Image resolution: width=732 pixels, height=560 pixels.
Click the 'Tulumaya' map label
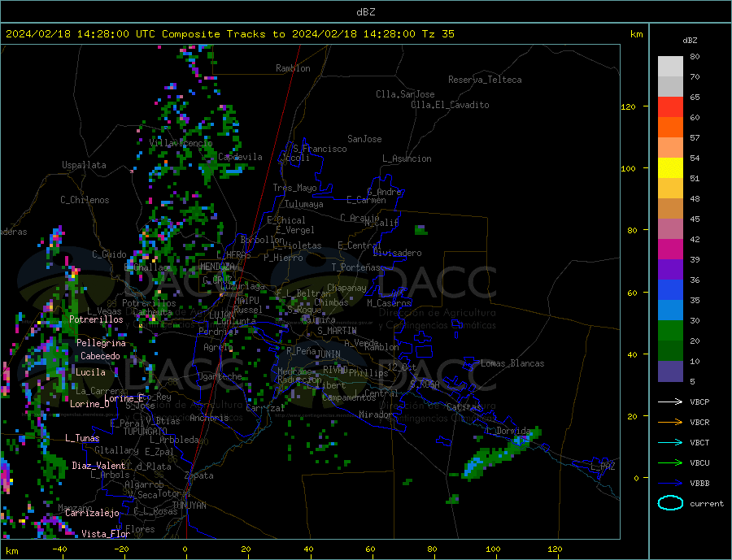(x=304, y=204)
